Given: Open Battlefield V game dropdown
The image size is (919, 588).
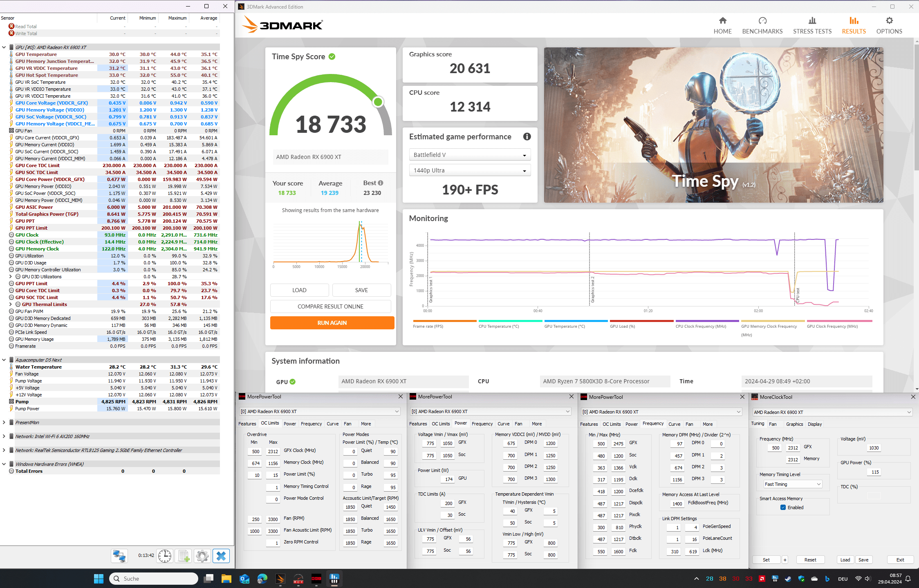Looking at the screenshot, I should pyautogui.click(x=470, y=155).
